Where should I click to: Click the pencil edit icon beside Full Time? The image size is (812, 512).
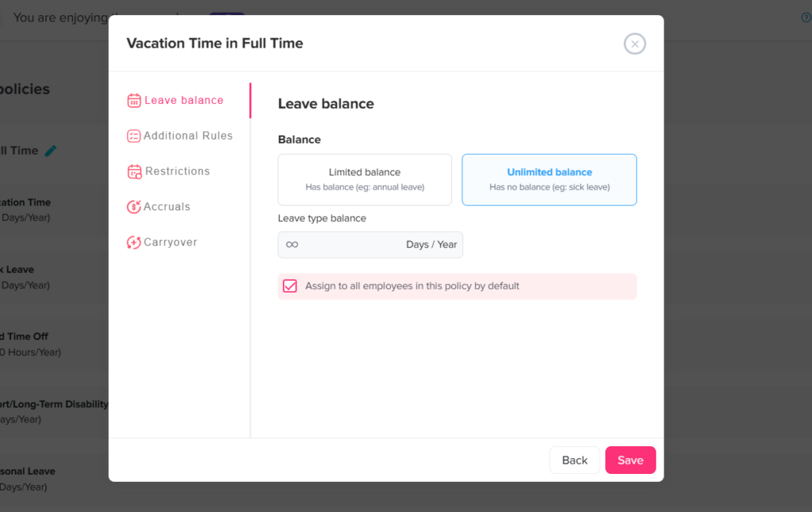pos(51,151)
